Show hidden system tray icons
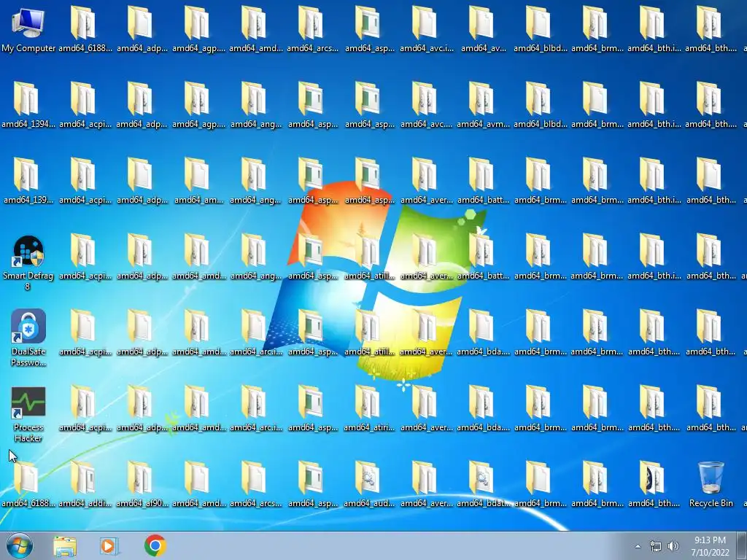 click(638, 546)
